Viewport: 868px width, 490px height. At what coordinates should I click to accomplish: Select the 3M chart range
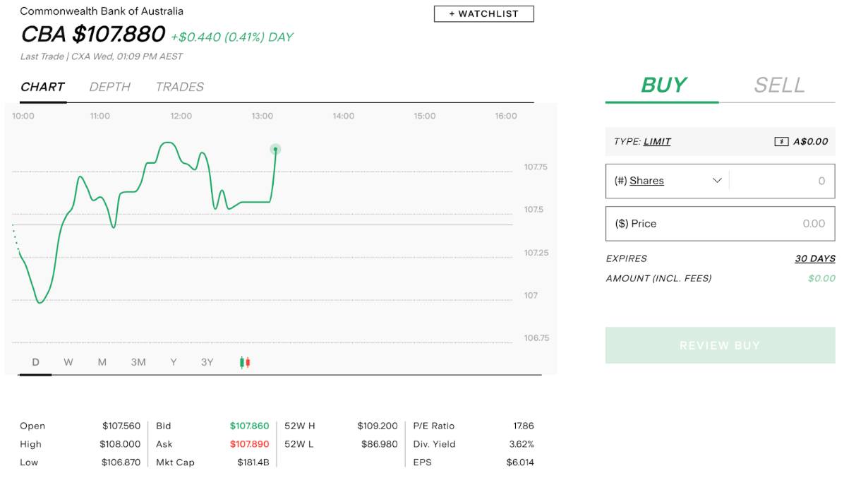click(x=138, y=362)
